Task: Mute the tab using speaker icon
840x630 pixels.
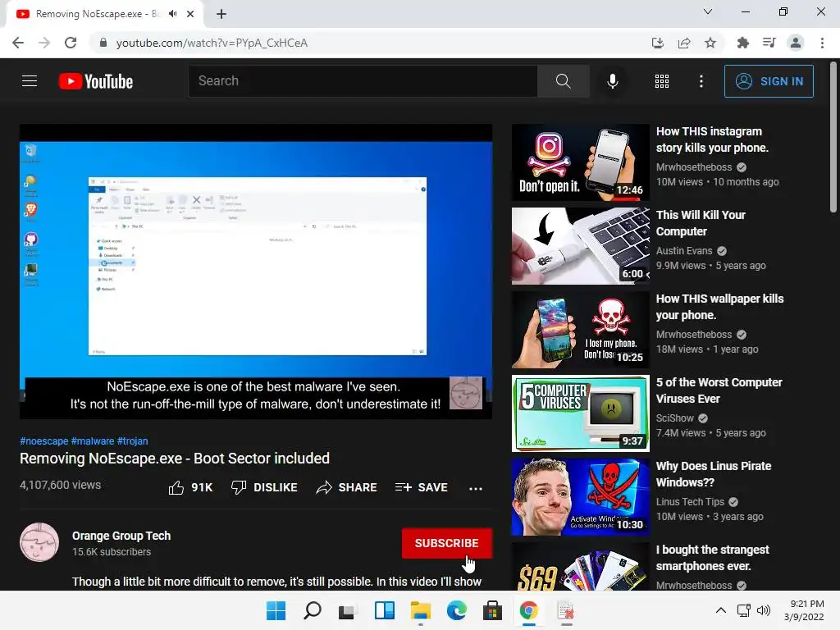Action: pyautogui.click(x=172, y=14)
